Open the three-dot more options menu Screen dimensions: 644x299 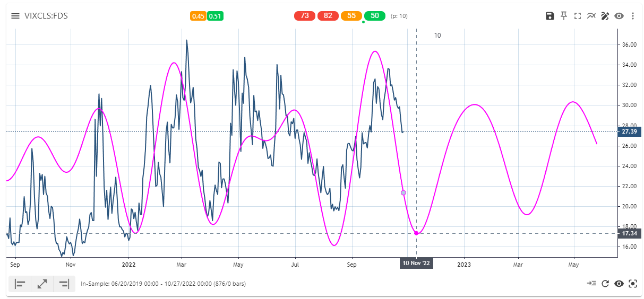633,16
